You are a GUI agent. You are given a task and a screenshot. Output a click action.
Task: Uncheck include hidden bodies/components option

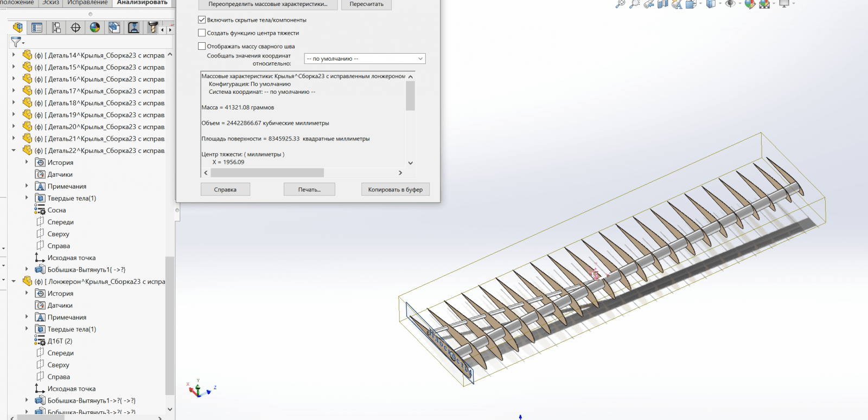(x=202, y=20)
